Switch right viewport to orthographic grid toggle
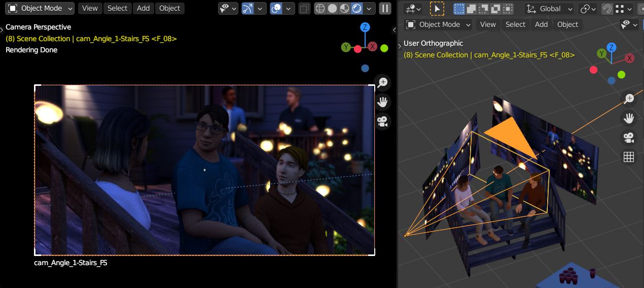Viewport: 644px width, 288px height. point(629,157)
